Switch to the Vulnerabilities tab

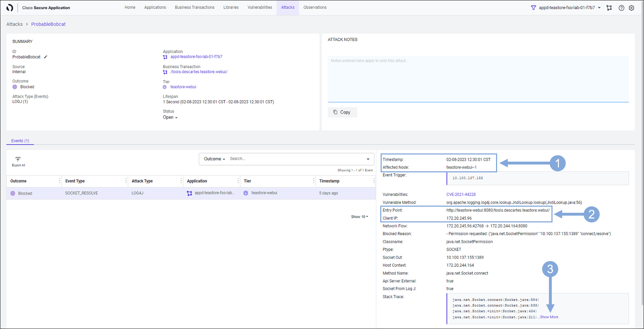coord(259,8)
